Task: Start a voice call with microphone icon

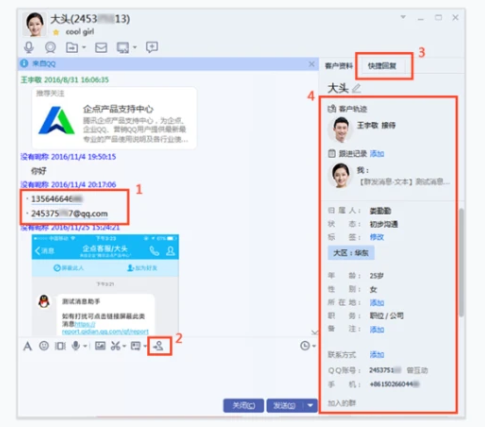Action: point(29,47)
